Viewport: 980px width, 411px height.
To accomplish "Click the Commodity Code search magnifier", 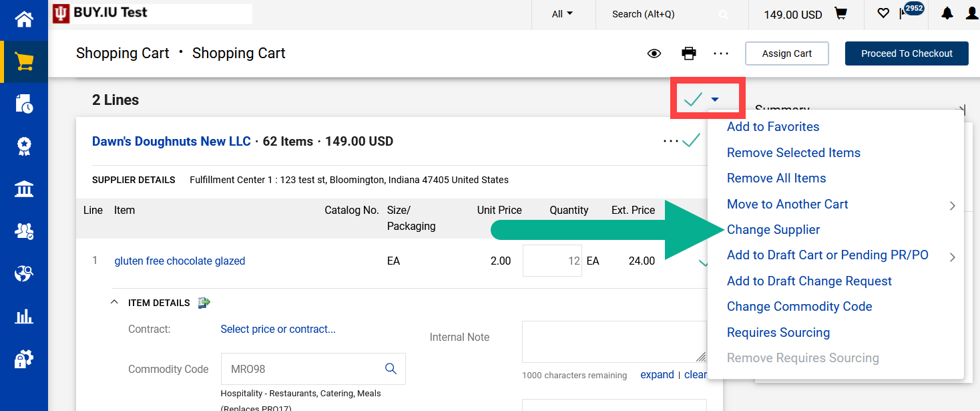I will click(391, 369).
